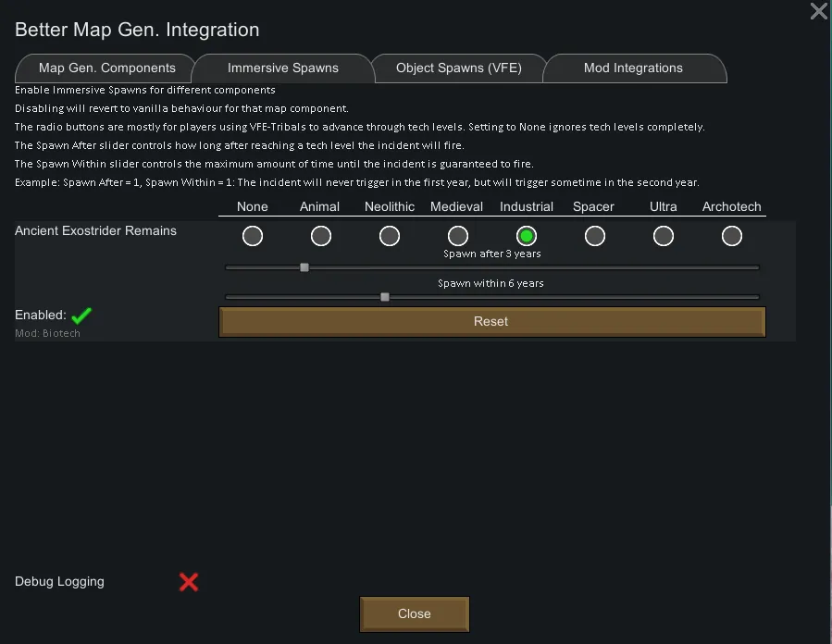Viewport: 832px width, 644px height.
Task: Toggle the green Enabled checkmark
Action: pyautogui.click(x=81, y=316)
